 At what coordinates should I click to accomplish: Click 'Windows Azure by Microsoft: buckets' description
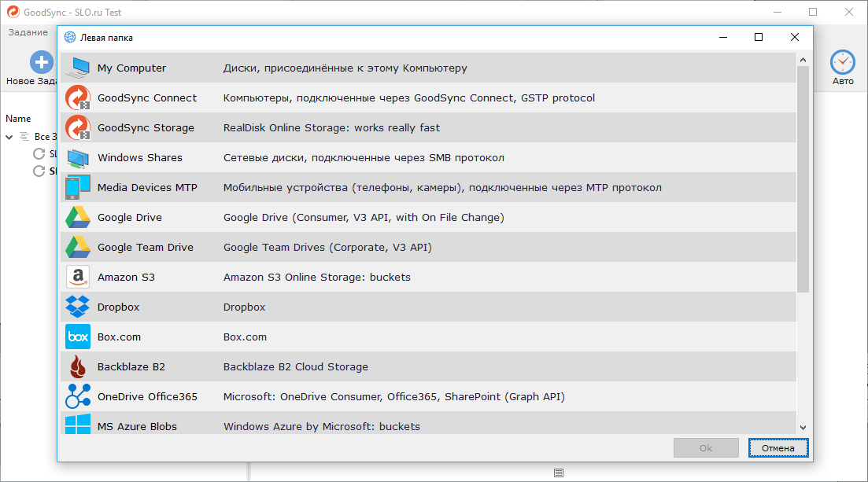[x=322, y=427]
